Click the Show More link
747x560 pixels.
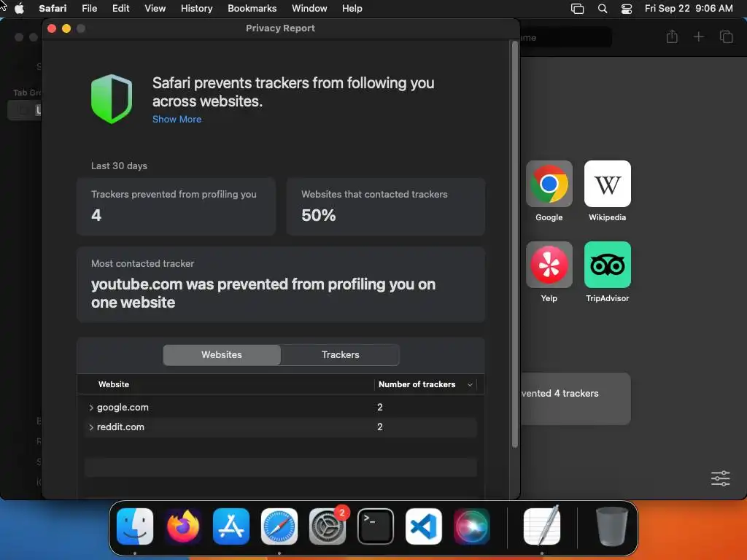tap(177, 119)
